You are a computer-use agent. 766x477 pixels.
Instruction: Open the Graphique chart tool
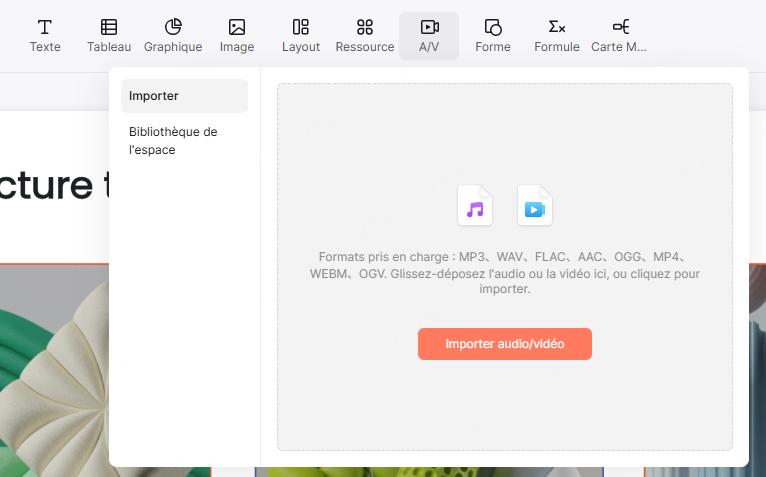pyautogui.click(x=173, y=35)
